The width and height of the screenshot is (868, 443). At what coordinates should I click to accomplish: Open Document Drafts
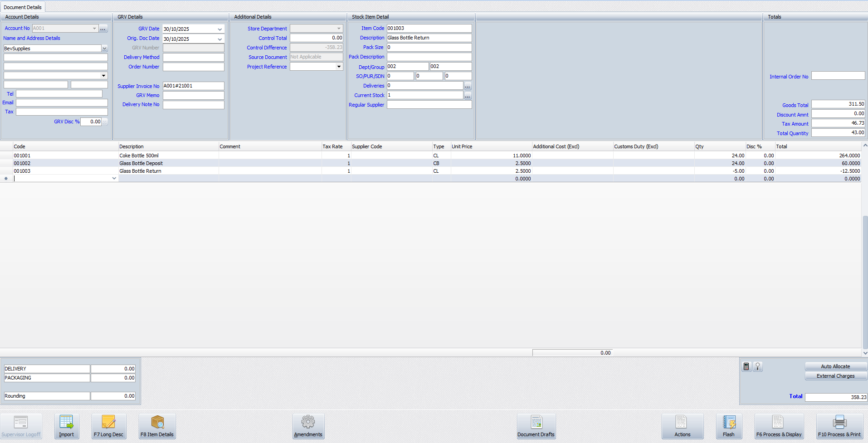[536, 426]
